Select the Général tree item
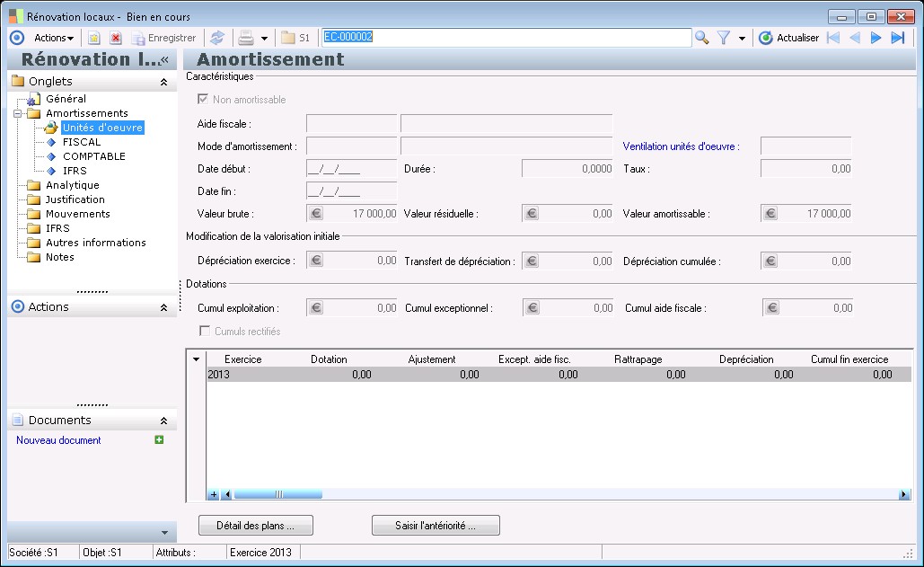Screen dimensions: 924x567 [66, 99]
